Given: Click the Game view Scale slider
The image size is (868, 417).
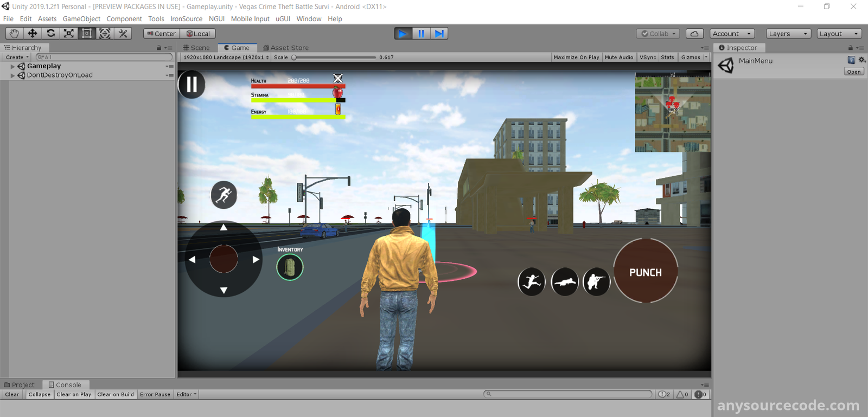Looking at the screenshot, I should coord(334,57).
